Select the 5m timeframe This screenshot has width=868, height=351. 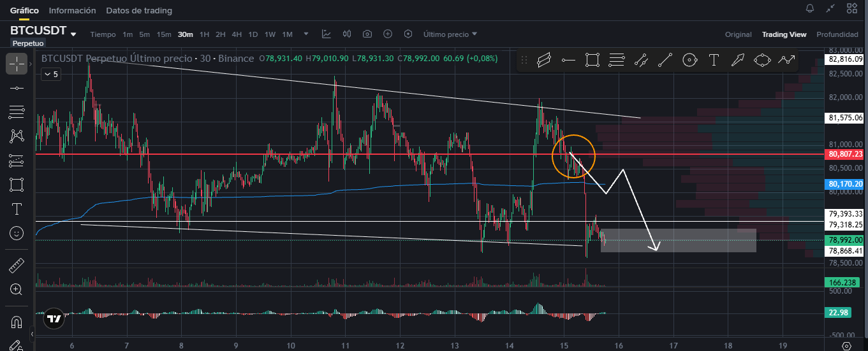(x=145, y=34)
